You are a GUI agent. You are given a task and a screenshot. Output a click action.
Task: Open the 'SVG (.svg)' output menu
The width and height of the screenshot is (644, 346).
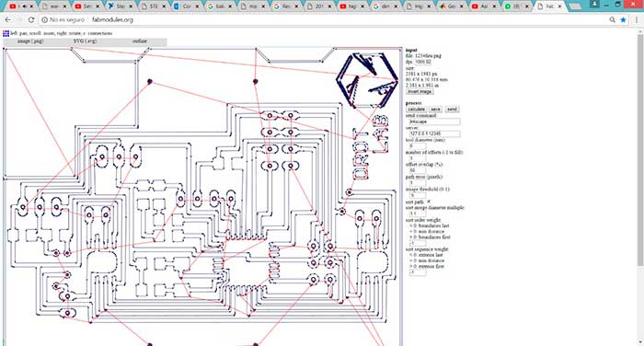pos(85,41)
